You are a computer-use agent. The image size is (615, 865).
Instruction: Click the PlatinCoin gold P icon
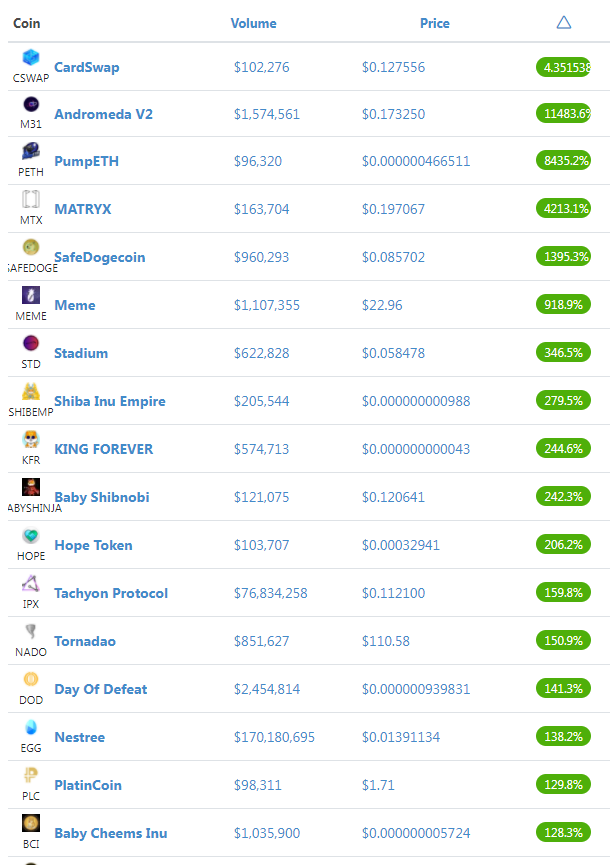(31, 775)
